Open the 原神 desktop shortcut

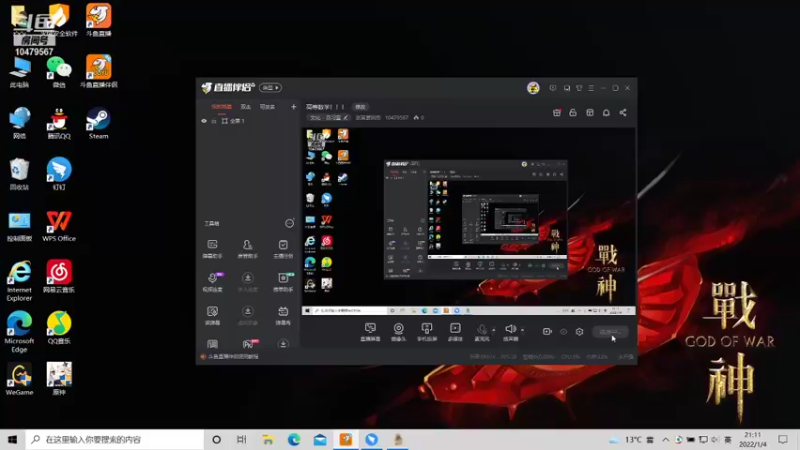click(x=59, y=379)
